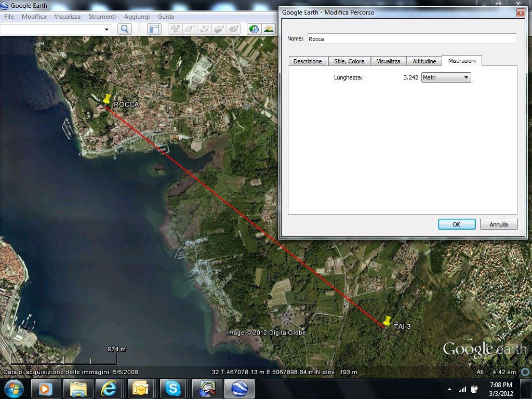
Task: Open Windows Explorer from taskbar
Action: (x=78, y=389)
